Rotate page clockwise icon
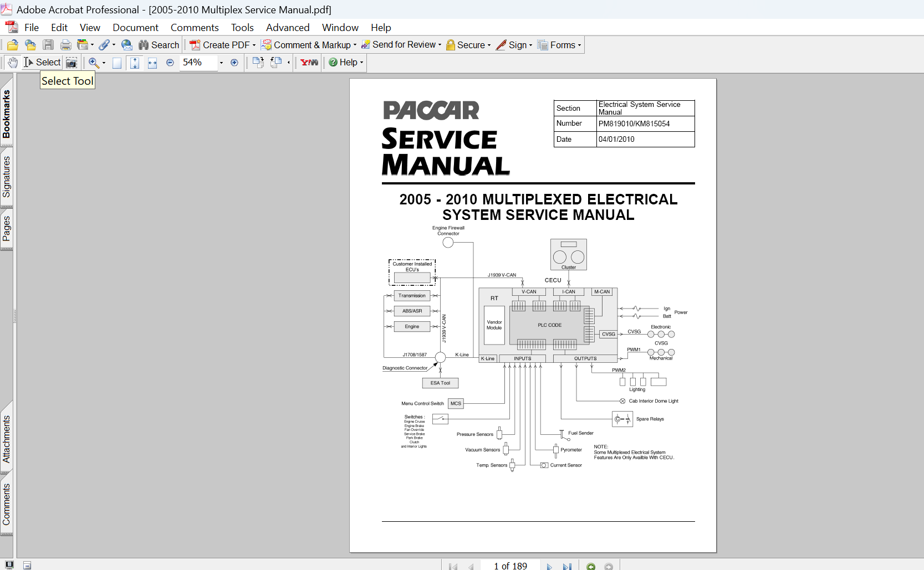The width and height of the screenshot is (924, 570). (258, 63)
